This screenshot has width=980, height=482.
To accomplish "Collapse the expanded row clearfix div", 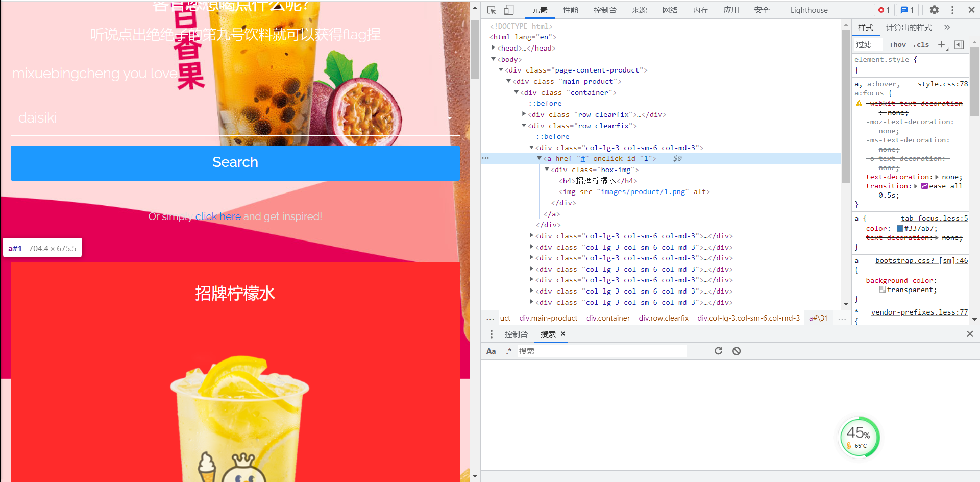I will click(x=524, y=126).
